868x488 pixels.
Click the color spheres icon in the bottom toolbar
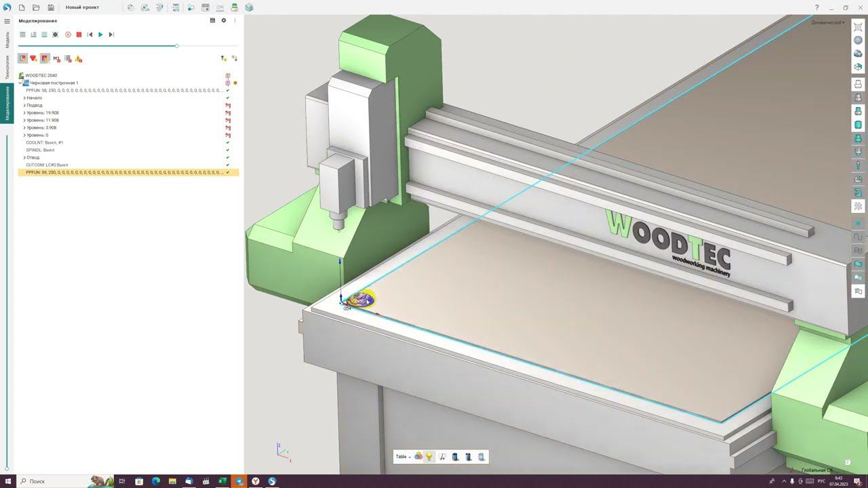(418, 457)
